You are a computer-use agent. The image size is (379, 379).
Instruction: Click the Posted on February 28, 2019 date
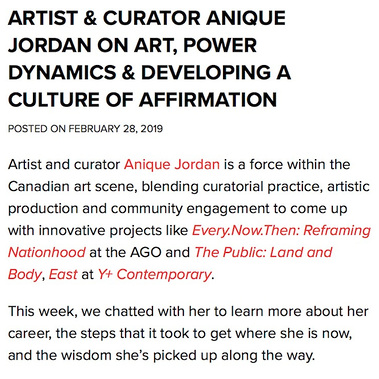85,129
